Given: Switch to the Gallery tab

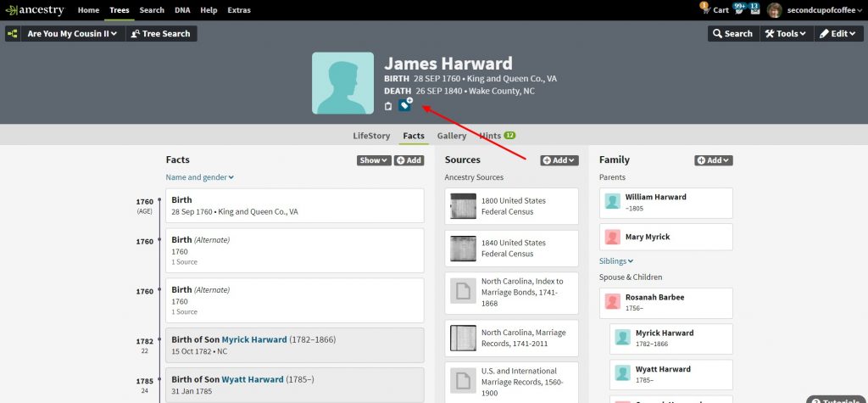Looking at the screenshot, I should coord(452,136).
